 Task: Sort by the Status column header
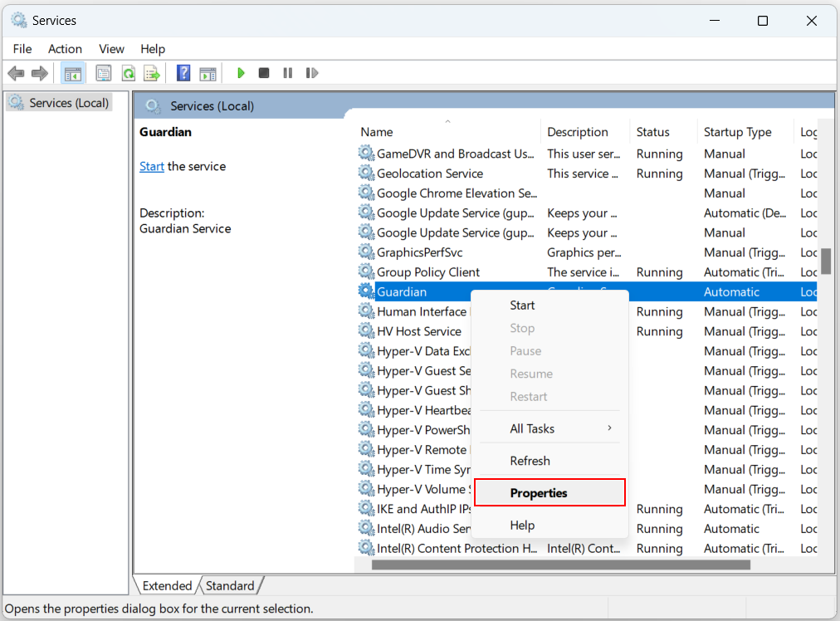point(664,132)
